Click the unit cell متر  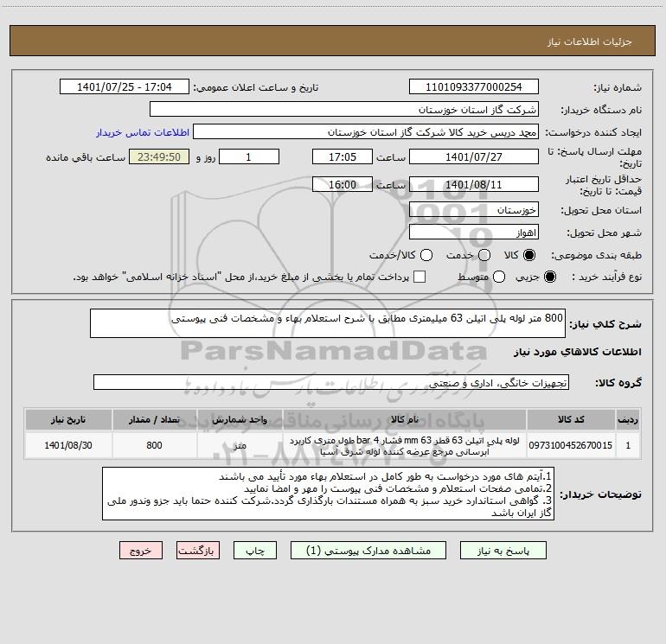[240, 445]
